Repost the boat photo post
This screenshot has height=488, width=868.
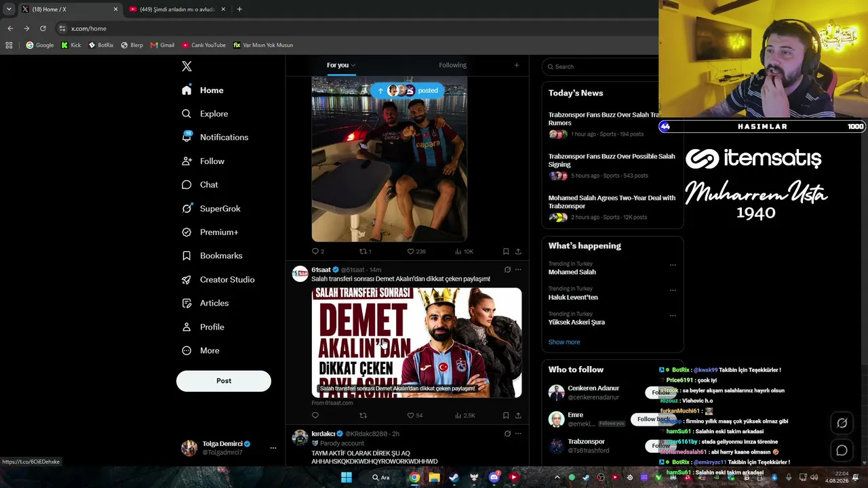364,251
